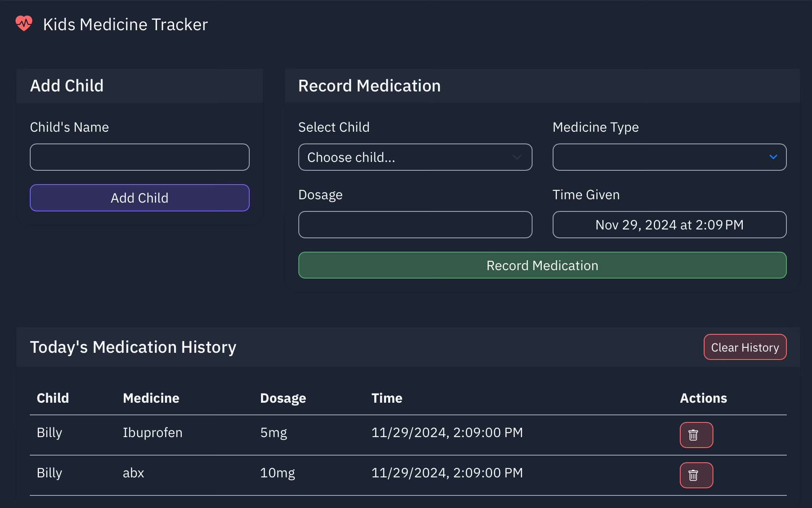Click the Time column header
This screenshot has width=812, height=508.
click(387, 398)
